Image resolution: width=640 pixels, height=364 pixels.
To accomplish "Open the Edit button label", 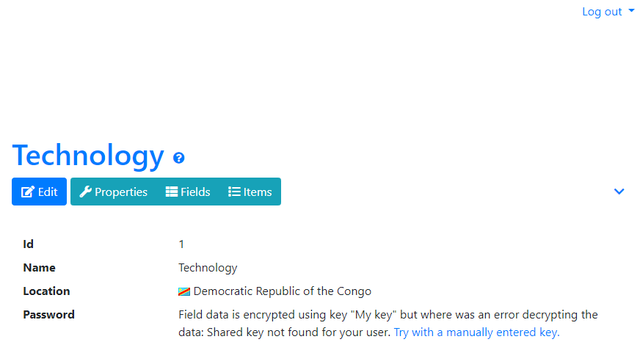I will click(48, 192).
